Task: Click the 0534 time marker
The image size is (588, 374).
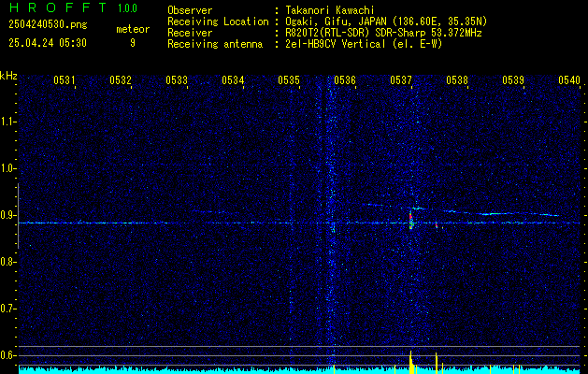Action: coord(233,79)
